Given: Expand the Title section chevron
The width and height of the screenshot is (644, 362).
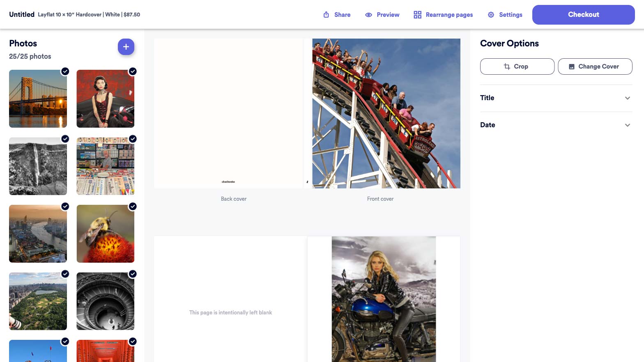Looking at the screenshot, I should 627,98.
